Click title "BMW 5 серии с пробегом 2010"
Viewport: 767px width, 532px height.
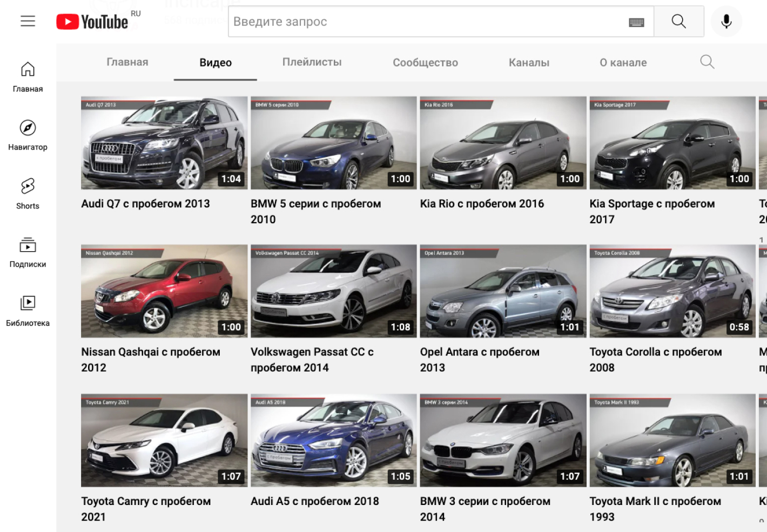(316, 211)
